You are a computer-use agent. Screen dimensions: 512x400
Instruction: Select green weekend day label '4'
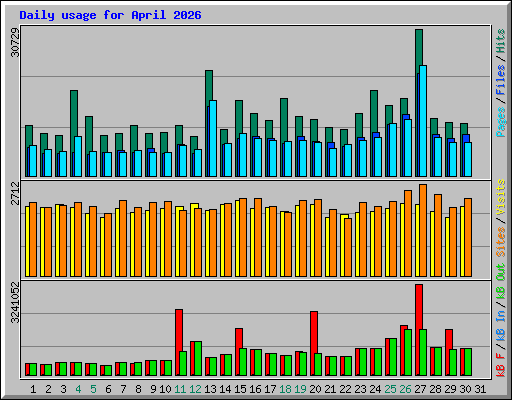pyautogui.click(x=78, y=389)
